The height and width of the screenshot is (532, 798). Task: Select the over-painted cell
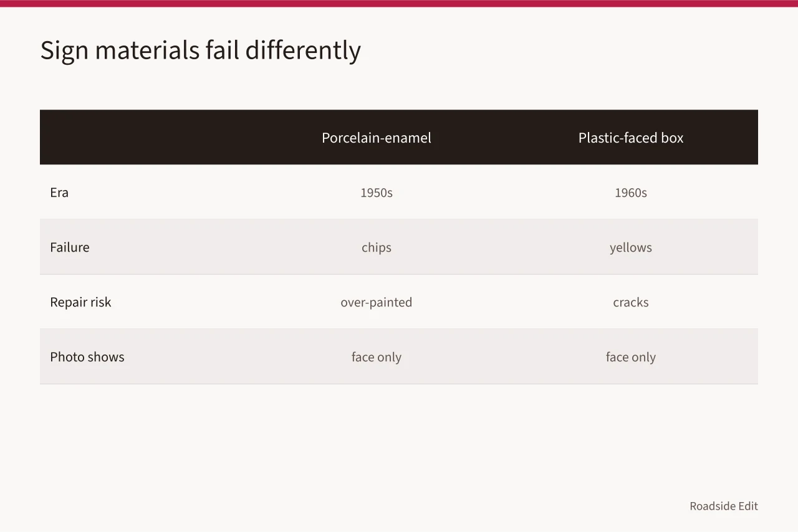377,302
